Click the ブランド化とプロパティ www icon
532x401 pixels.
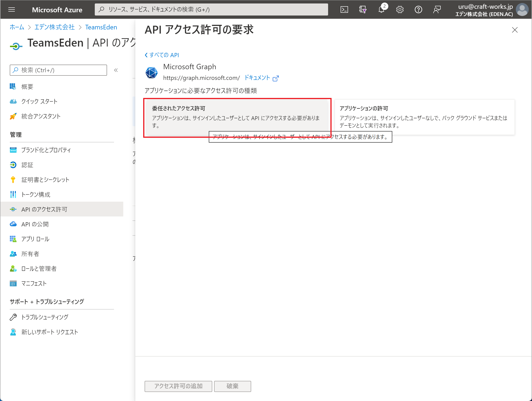click(x=13, y=150)
